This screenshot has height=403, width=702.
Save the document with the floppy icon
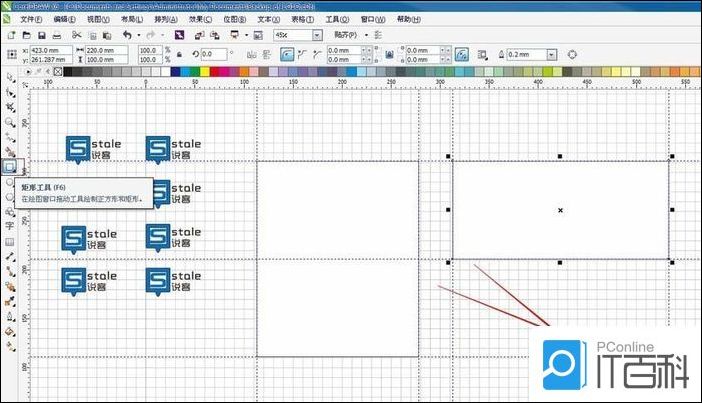pos(42,35)
